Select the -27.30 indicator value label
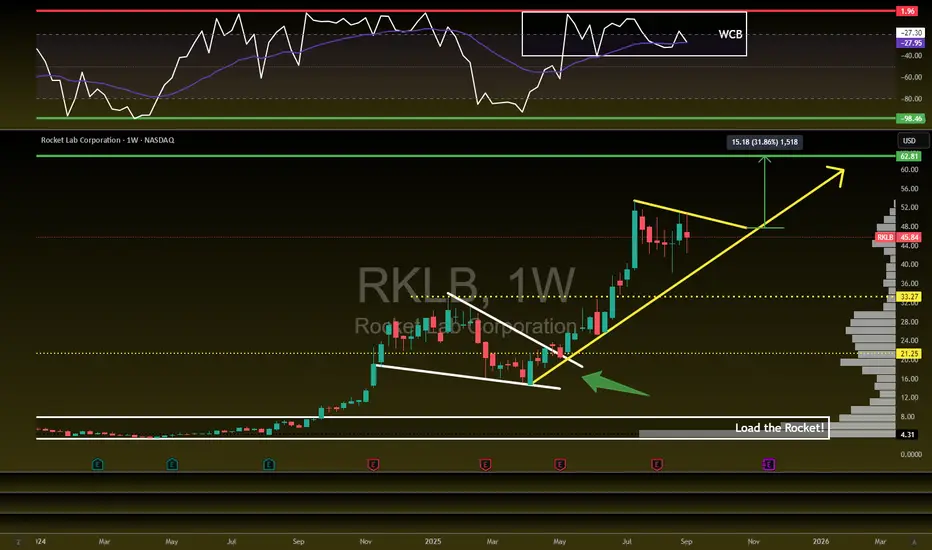The height and width of the screenshot is (550, 932). coord(911,33)
